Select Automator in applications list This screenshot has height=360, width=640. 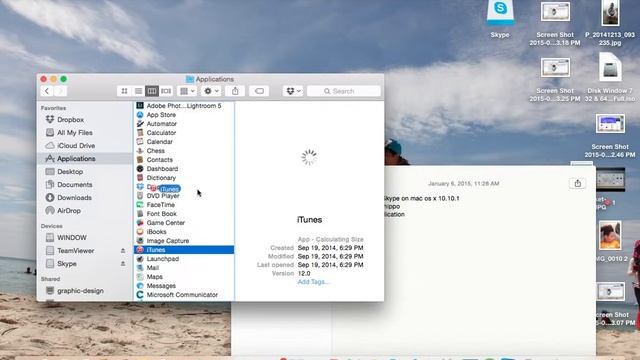pos(184,124)
